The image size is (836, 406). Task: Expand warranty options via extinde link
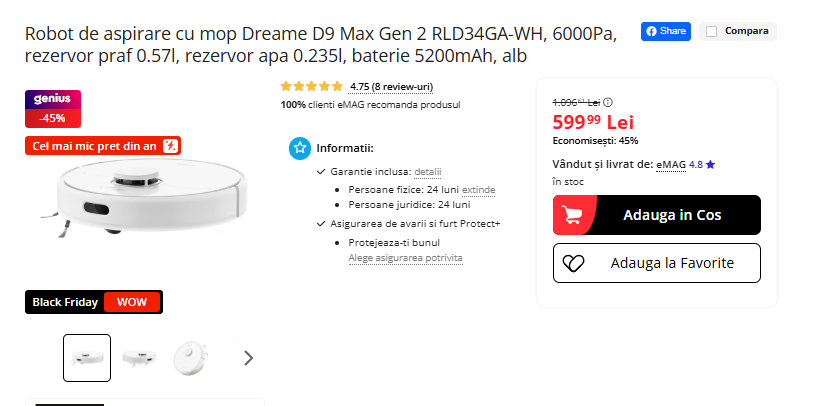tap(478, 189)
